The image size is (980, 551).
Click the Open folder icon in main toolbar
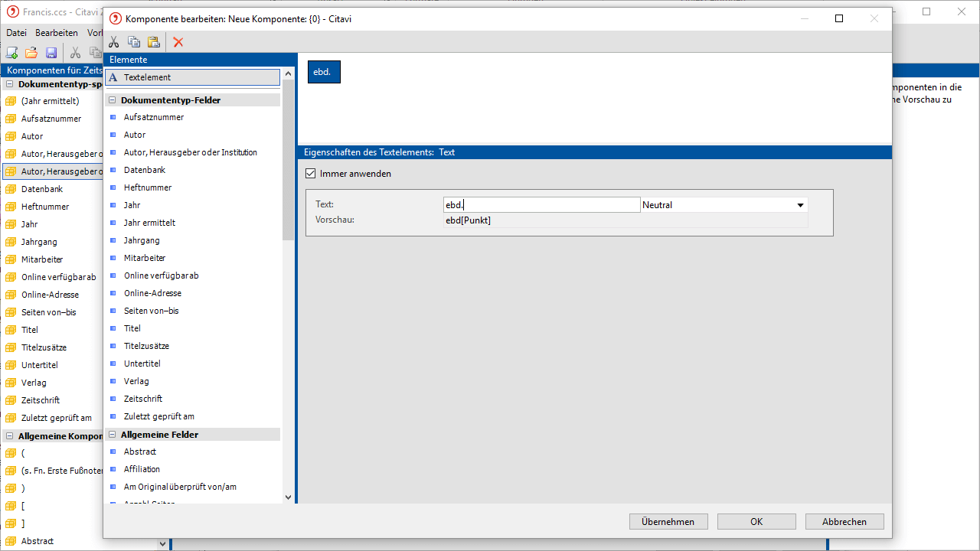coord(31,53)
